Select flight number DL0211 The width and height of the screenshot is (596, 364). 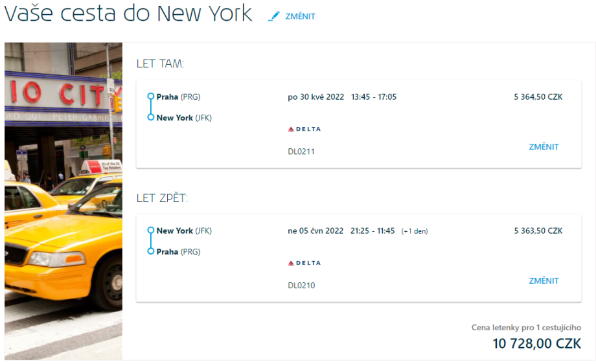[x=301, y=152]
